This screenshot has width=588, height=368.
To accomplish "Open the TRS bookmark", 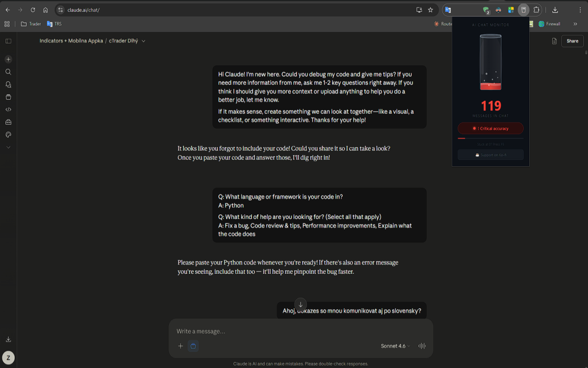I will tap(54, 24).
